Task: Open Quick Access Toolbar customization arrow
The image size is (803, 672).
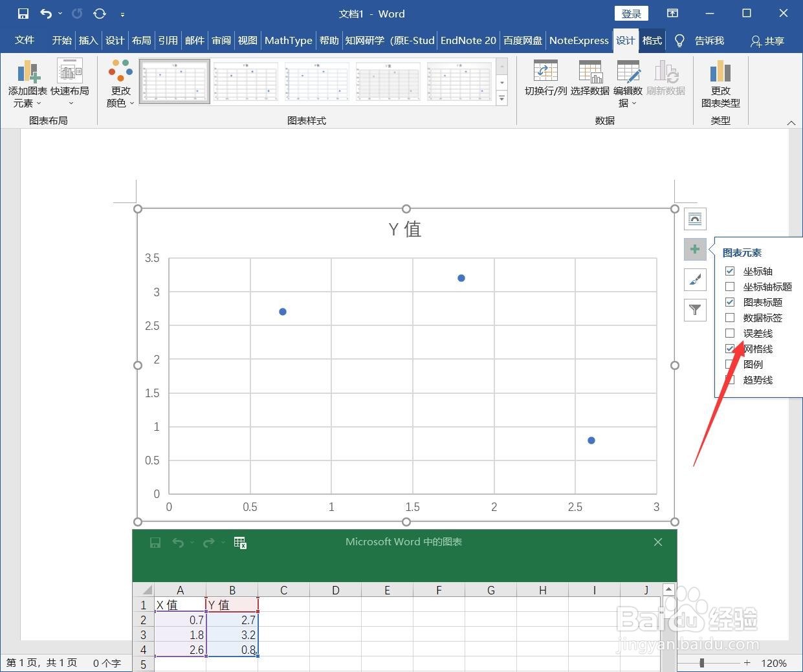Action: pos(122,14)
